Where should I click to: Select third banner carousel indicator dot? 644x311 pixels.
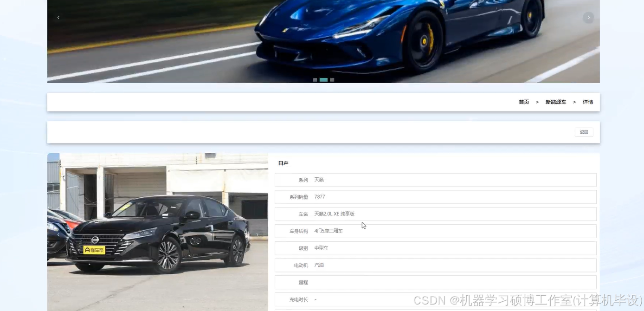[x=332, y=80]
